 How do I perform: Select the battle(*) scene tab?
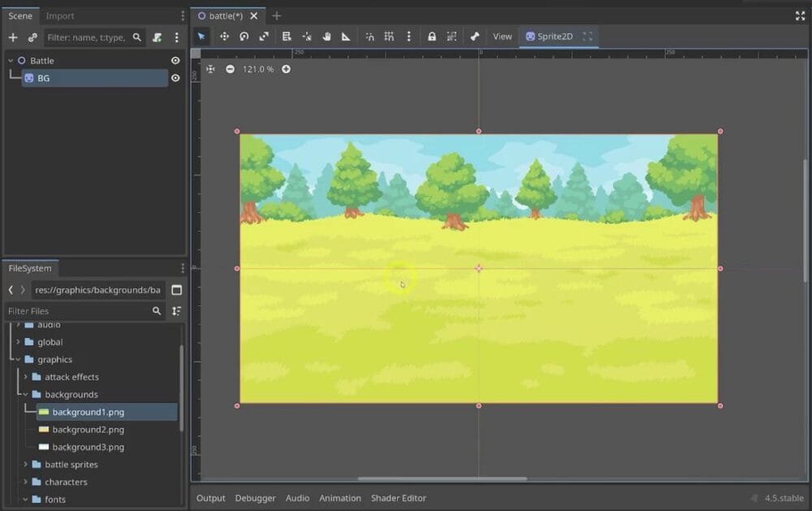pyautogui.click(x=221, y=16)
